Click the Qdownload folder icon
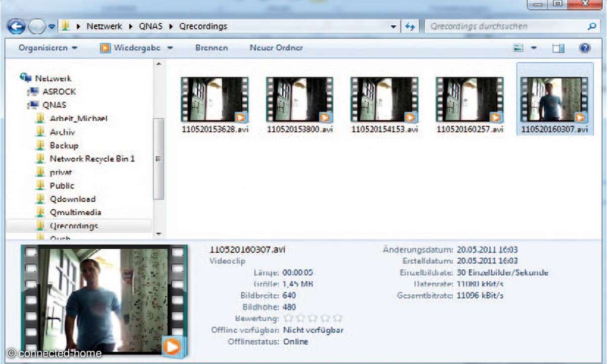 click(x=41, y=199)
